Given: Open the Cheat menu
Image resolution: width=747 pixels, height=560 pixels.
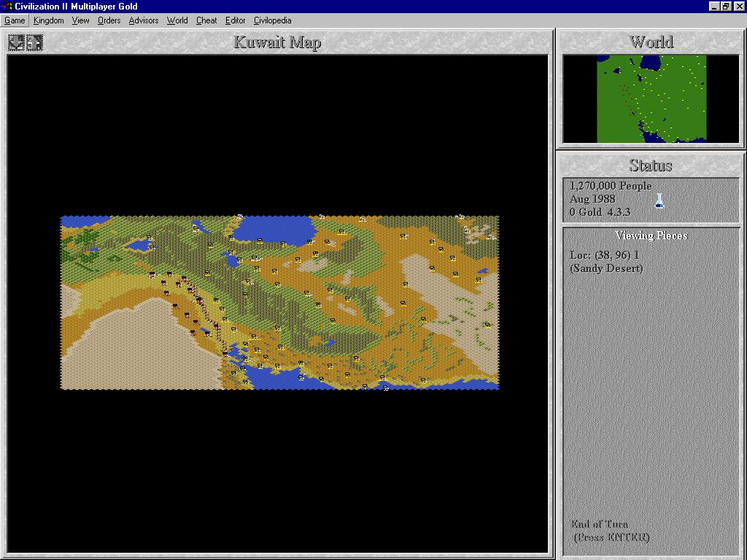Looking at the screenshot, I should tap(206, 20).
